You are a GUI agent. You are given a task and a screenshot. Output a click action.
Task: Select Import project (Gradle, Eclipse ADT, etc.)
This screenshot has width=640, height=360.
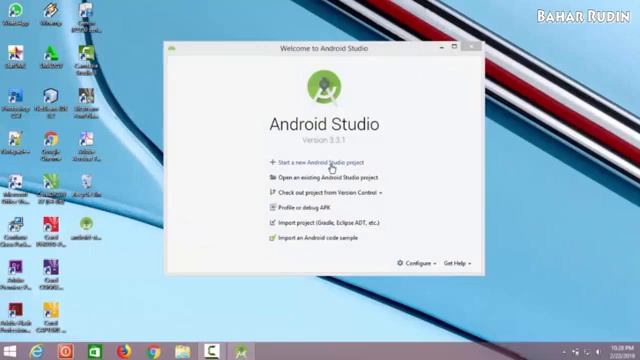(x=325, y=223)
